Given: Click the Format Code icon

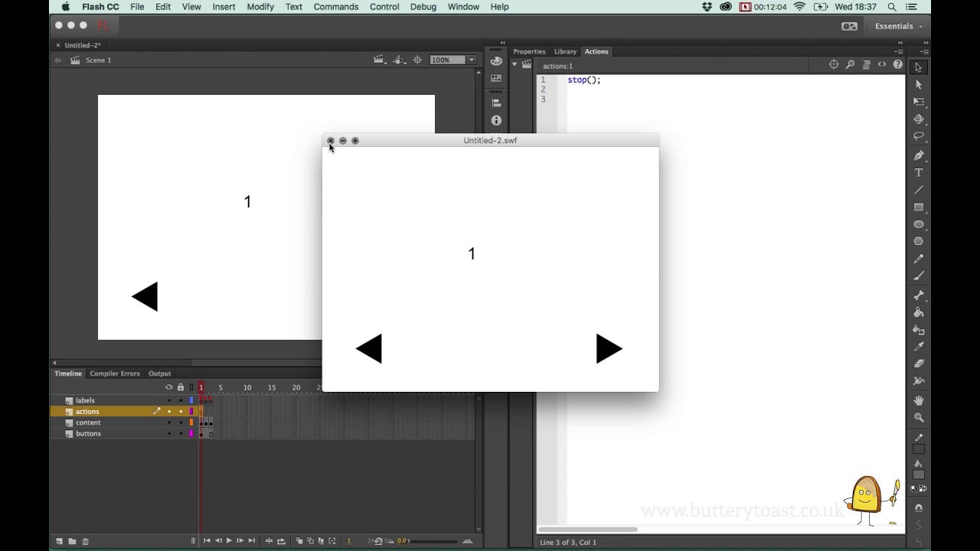Looking at the screenshot, I should [x=866, y=65].
